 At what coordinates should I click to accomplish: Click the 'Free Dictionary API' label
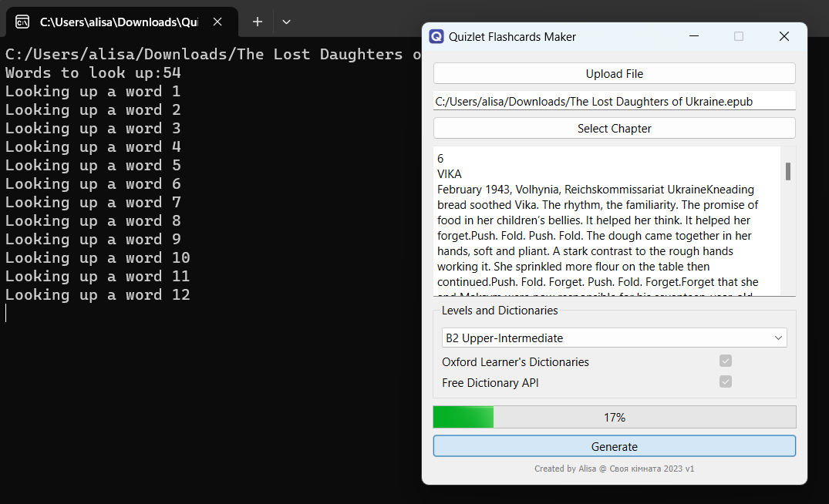tap(490, 382)
